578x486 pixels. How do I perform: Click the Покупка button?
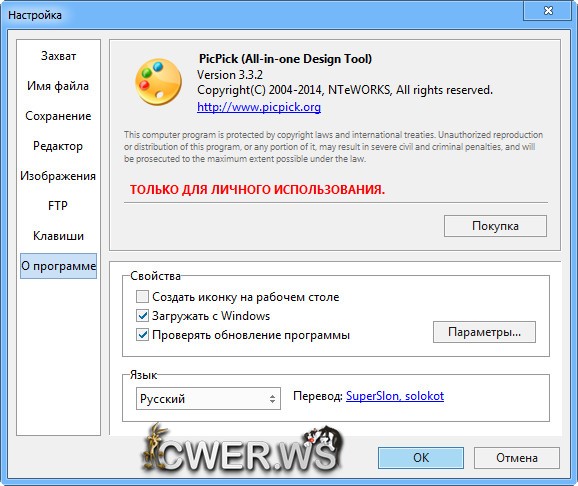coord(495,226)
